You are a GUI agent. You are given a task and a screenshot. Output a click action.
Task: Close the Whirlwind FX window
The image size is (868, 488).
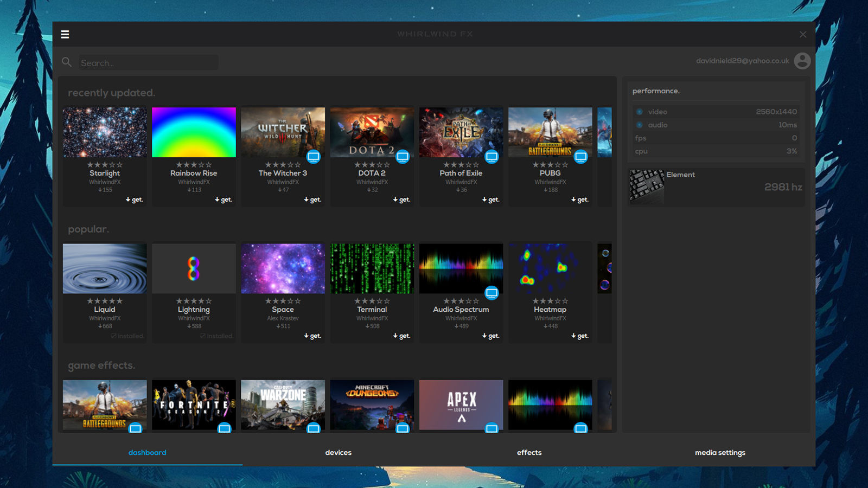803,35
